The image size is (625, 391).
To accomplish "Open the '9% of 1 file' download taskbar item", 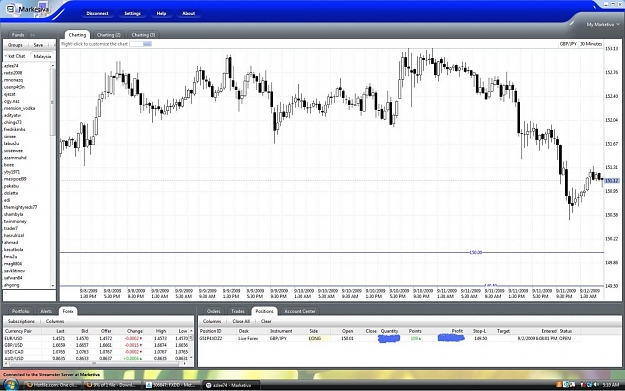I will pyautogui.click(x=113, y=385).
